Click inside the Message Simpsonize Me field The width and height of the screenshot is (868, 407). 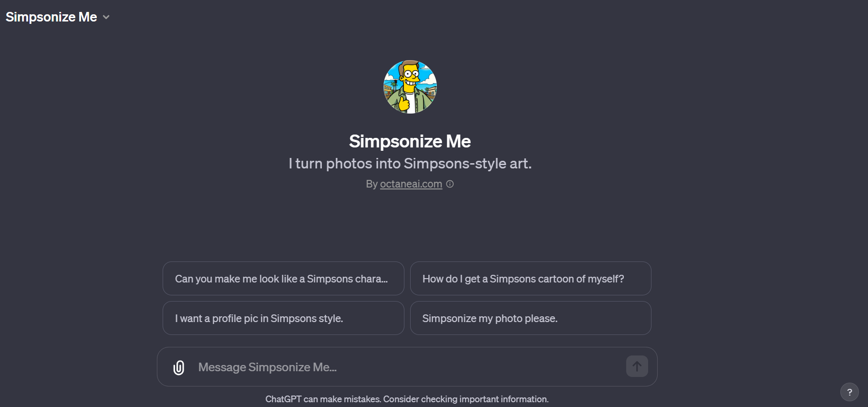point(334,367)
